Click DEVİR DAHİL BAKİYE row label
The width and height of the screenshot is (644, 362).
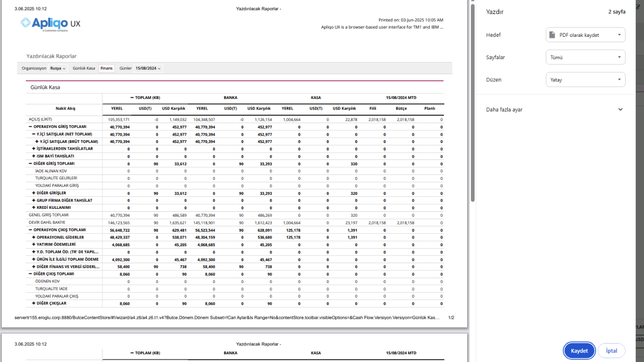coord(47,222)
